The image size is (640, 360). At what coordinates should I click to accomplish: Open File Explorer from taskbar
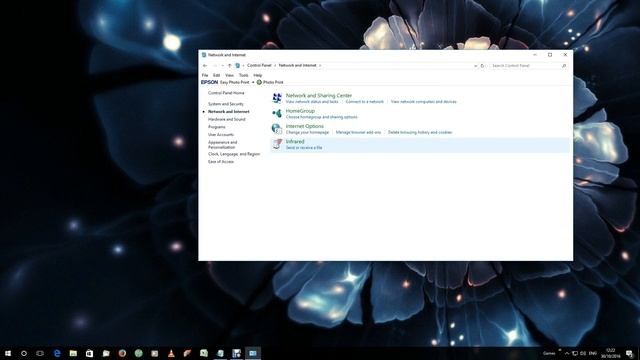73,353
